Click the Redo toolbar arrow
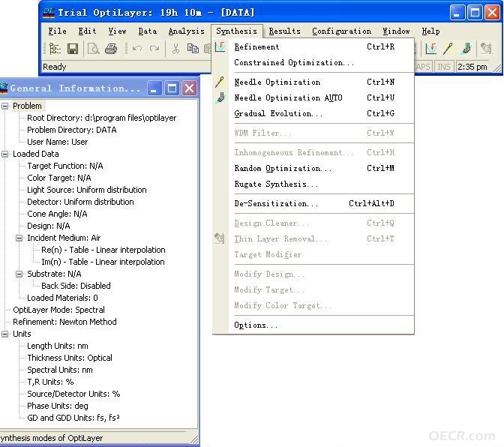 [x=154, y=49]
